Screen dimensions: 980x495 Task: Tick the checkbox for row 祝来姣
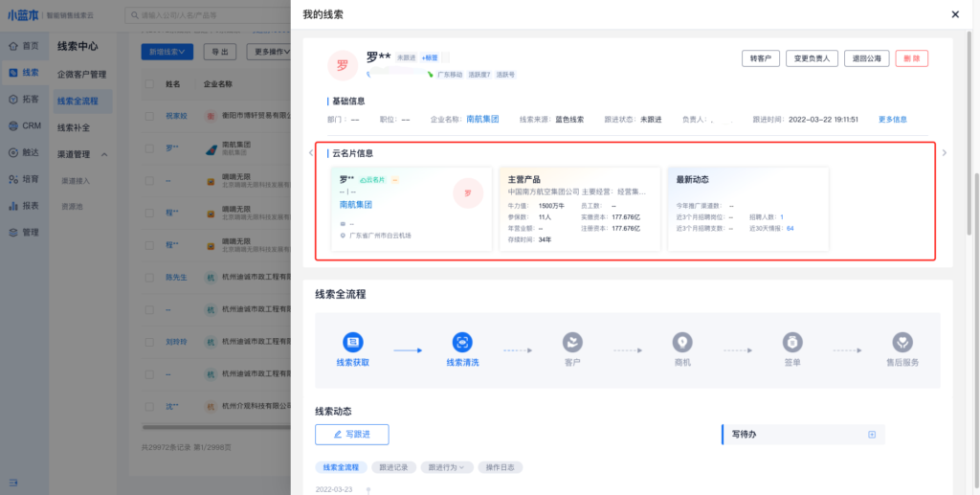149,117
